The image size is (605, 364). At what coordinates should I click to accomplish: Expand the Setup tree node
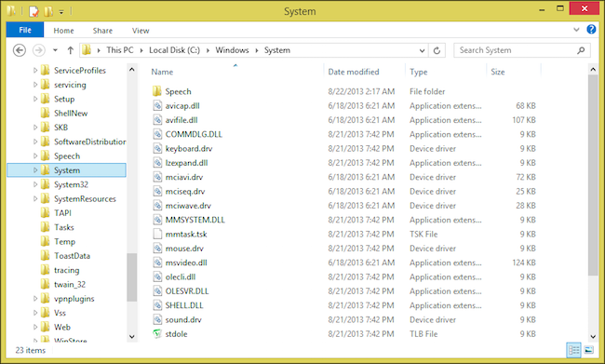click(35, 99)
